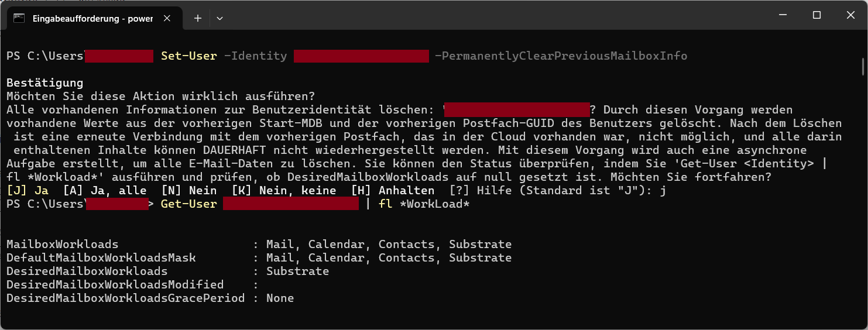Click the Get-User command text

coord(189,204)
